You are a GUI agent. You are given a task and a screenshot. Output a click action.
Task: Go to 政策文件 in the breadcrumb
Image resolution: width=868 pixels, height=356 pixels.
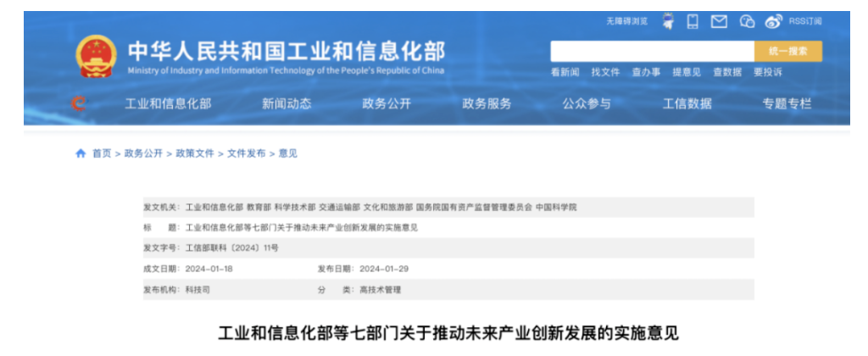195,153
